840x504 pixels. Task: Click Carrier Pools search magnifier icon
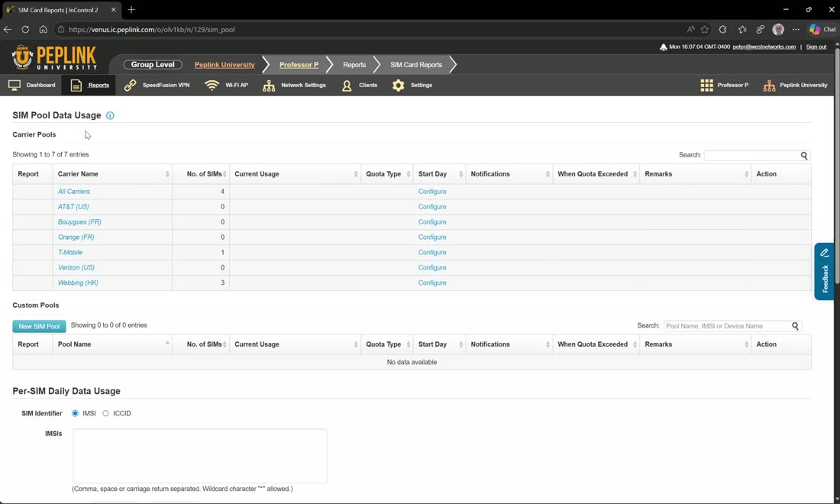tap(803, 155)
